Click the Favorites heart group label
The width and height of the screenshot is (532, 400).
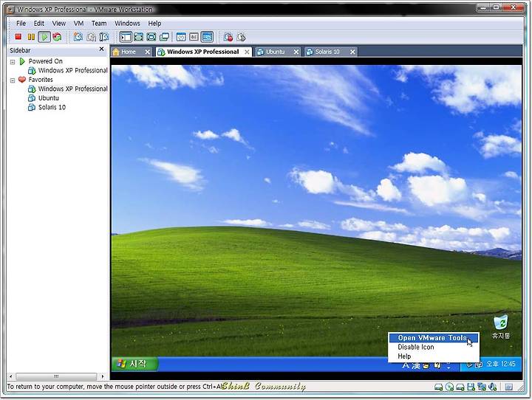[41, 79]
